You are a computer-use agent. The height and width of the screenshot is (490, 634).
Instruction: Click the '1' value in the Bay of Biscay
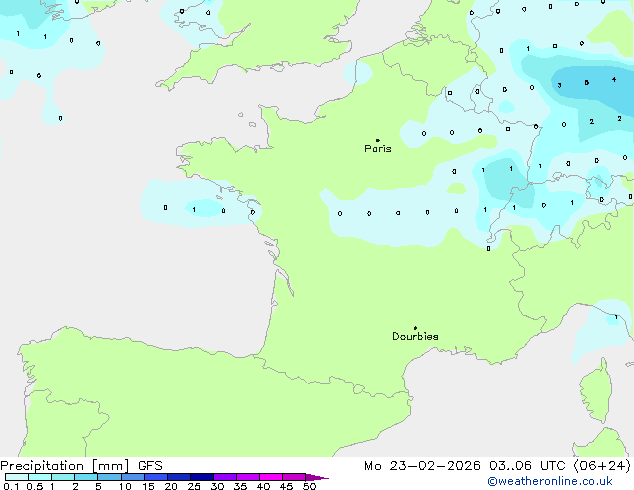click(194, 209)
